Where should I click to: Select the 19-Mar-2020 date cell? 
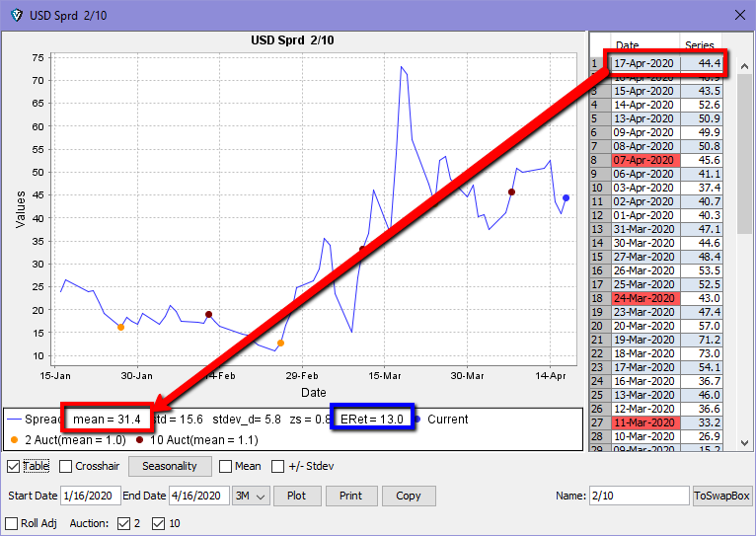pyautogui.click(x=645, y=340)
